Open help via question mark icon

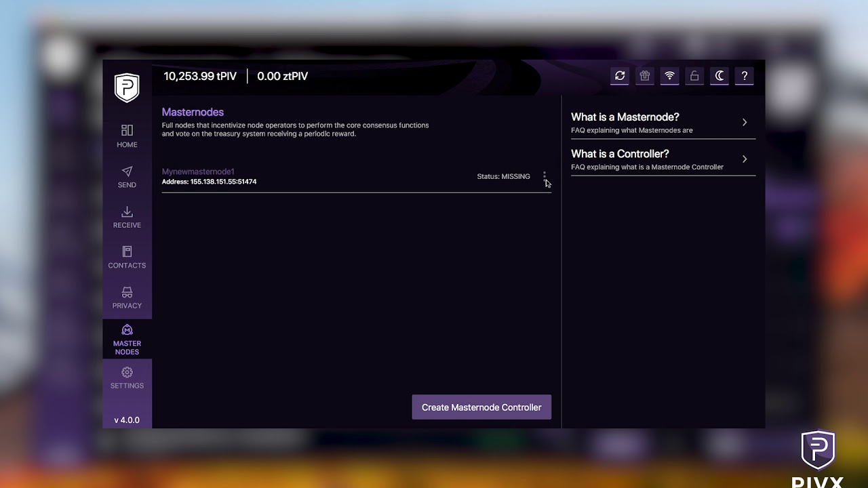point(745,76)
